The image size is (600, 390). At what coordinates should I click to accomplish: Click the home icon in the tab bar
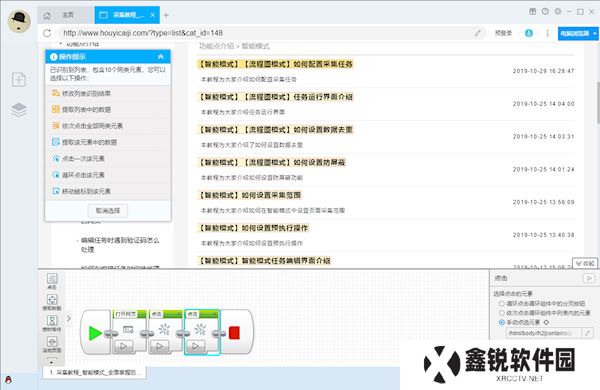(47, 16)
